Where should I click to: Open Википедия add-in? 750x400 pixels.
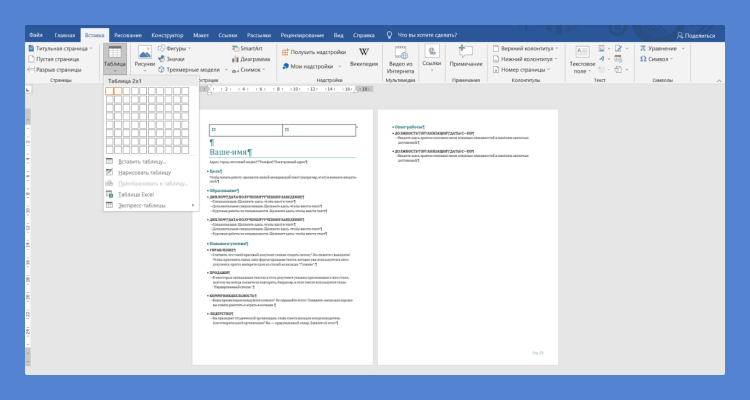click(x=364, y=57)
